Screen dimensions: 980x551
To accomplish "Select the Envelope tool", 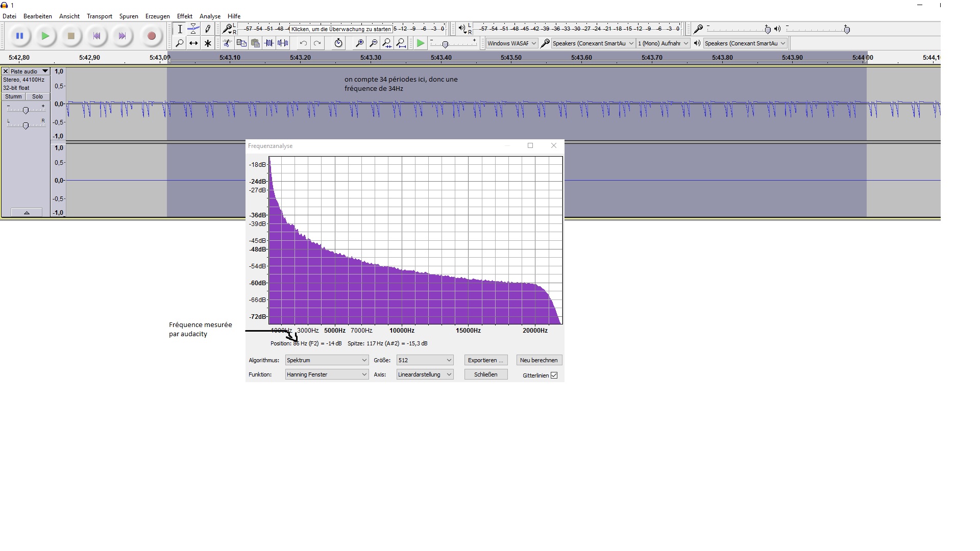I will [193, 29].
